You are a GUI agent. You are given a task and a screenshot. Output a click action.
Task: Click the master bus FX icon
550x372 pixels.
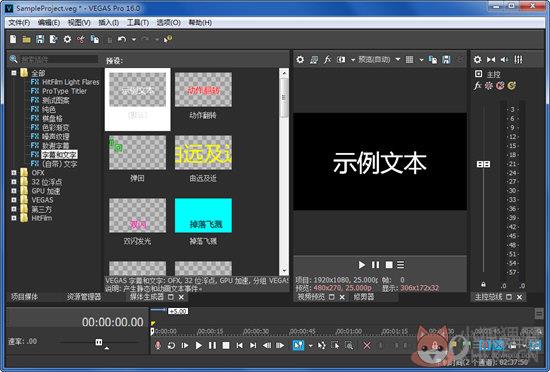click(x=477, y=86)
